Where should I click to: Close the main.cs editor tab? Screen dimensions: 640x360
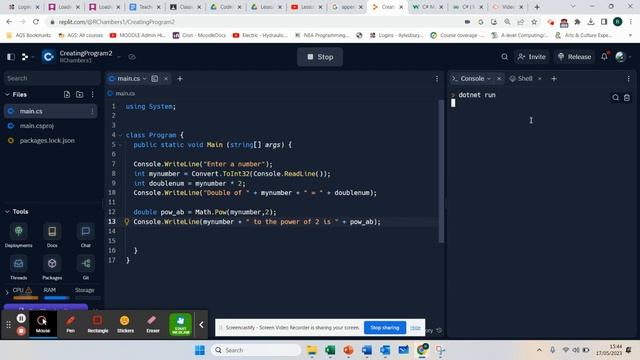coord(166,78)
